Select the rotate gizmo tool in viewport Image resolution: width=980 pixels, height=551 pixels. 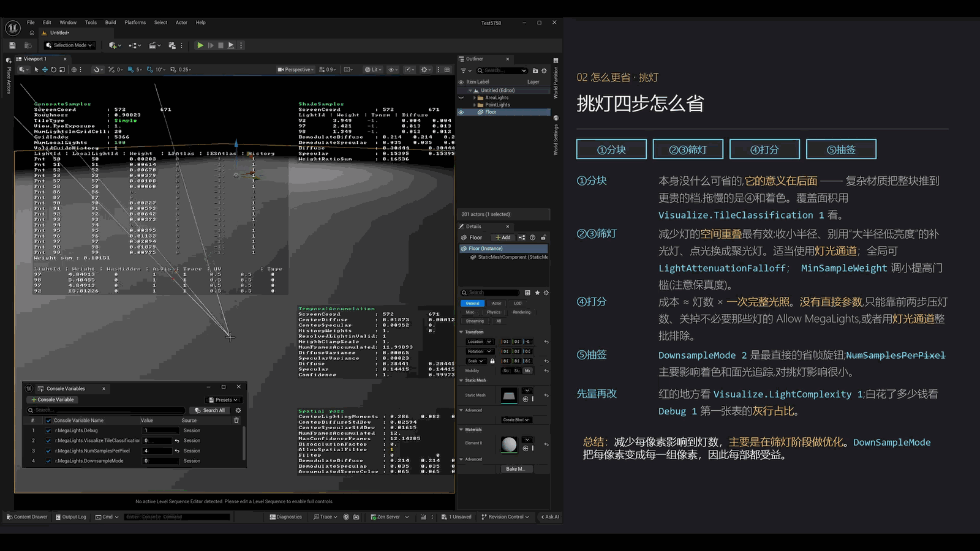(x=53, y=70)
